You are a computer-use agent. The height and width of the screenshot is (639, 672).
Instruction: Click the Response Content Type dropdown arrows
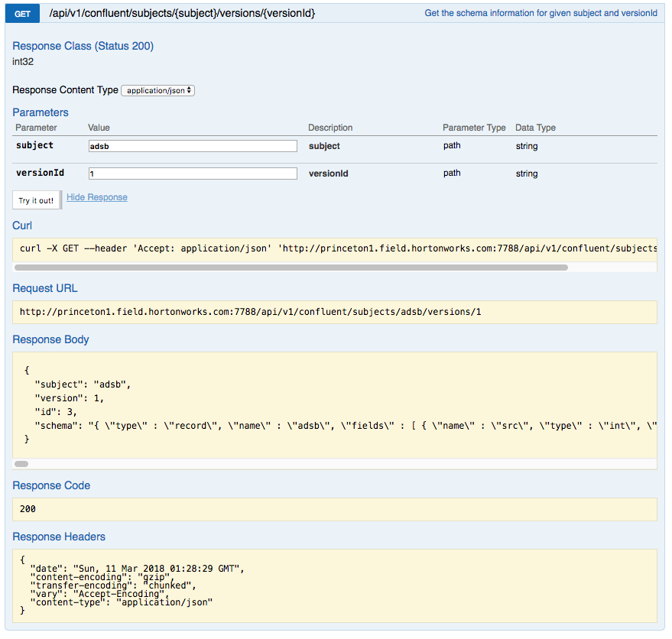187,90
